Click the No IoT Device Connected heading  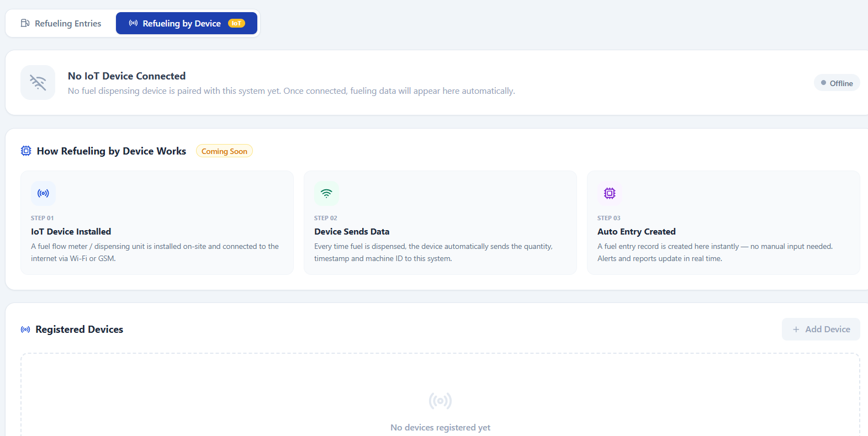126,76
